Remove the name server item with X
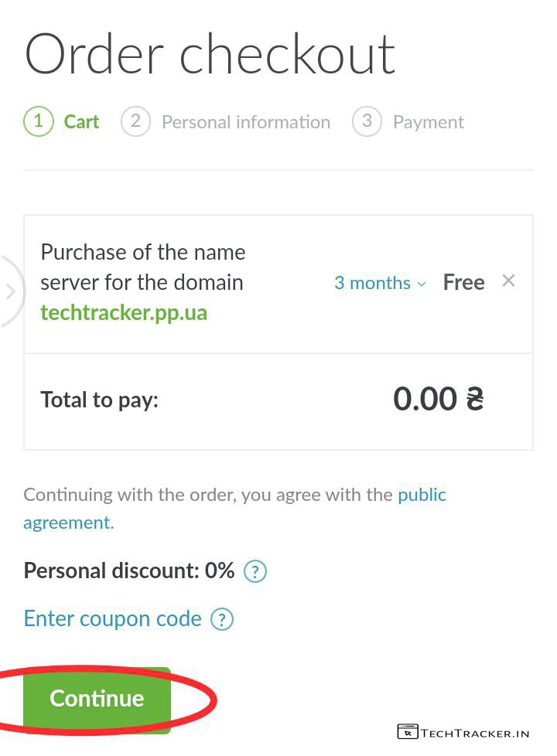The width and height of the screenshot is (557, 756). 508,281
